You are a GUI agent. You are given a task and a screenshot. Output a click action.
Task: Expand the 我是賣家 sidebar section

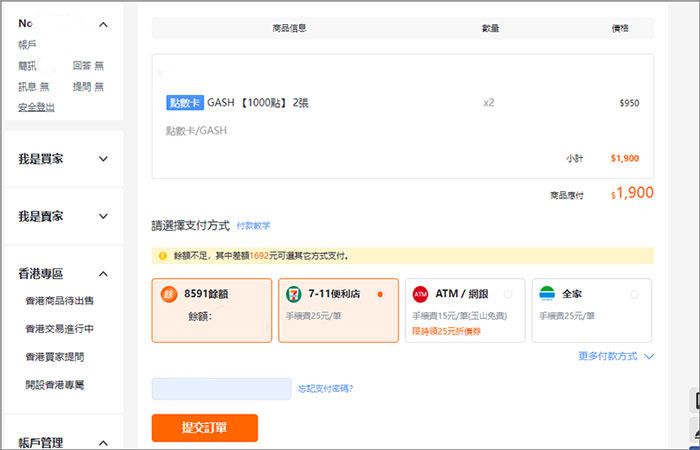tap(104, 216)
